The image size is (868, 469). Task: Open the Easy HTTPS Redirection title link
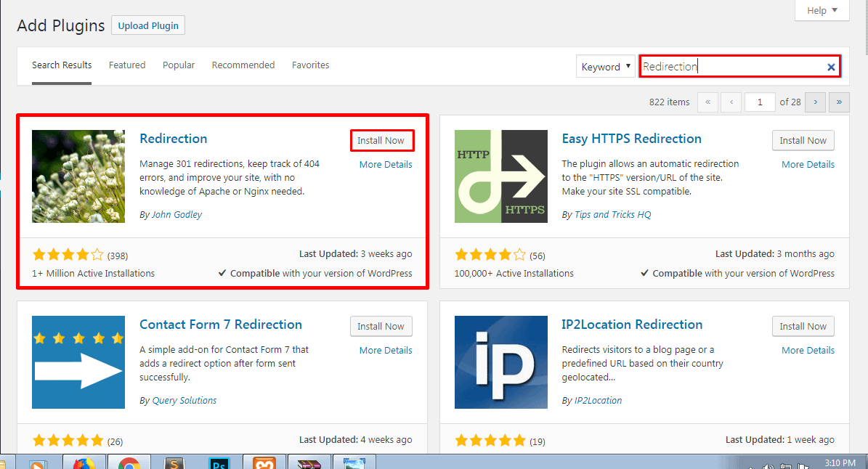(x=632, y=139)
